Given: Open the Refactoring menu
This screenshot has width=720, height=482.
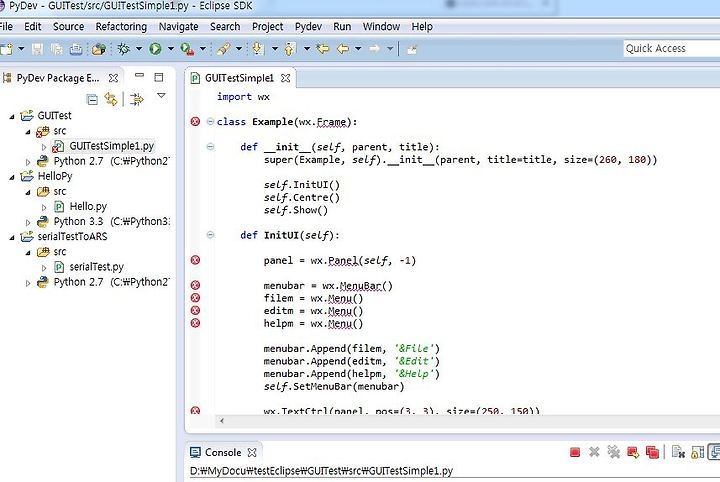Looking at the screenshot, I should pos(121,27).
